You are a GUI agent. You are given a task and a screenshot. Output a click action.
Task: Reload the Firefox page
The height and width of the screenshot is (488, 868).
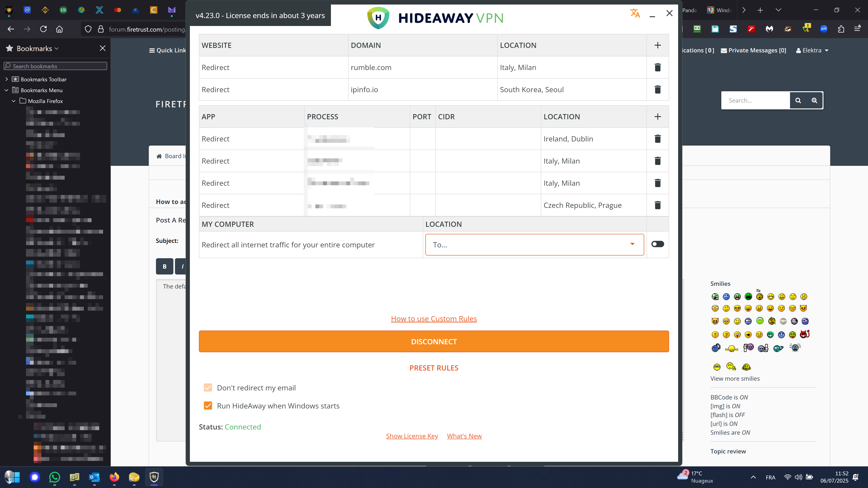(43, 29)
